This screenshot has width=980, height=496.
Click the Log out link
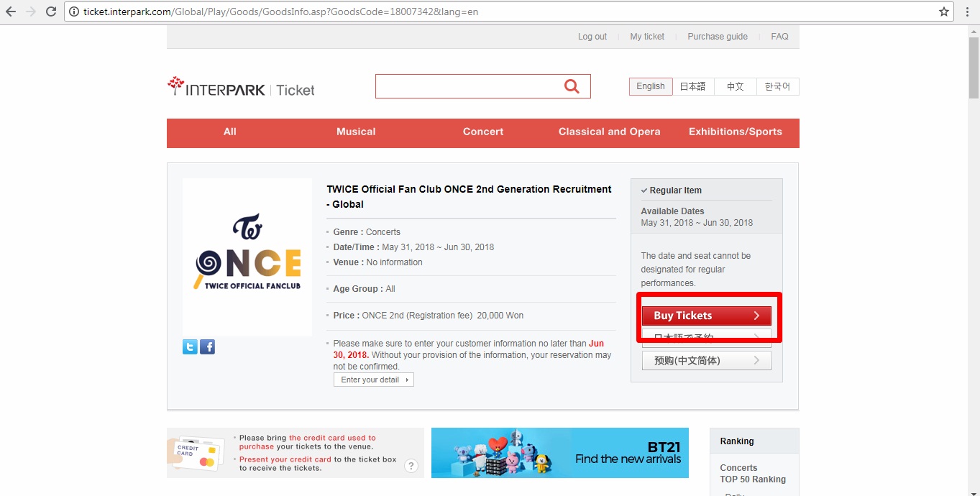point(592,37)
